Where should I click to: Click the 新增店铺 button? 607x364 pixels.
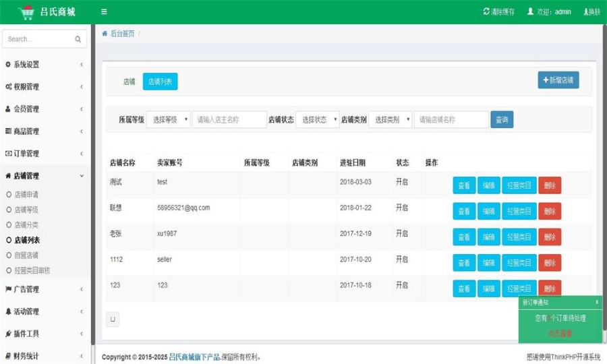click(558, 80)
